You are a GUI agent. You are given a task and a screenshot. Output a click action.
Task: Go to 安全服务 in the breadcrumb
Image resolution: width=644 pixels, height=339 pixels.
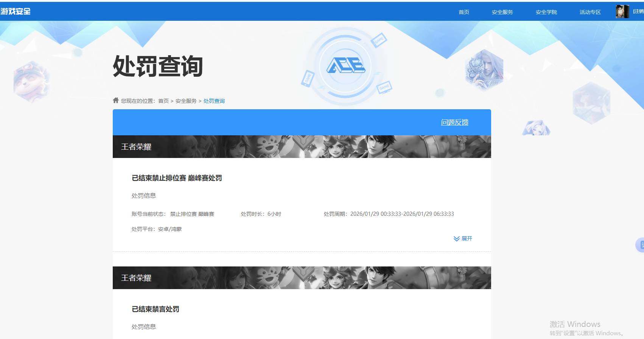[186, 101]
